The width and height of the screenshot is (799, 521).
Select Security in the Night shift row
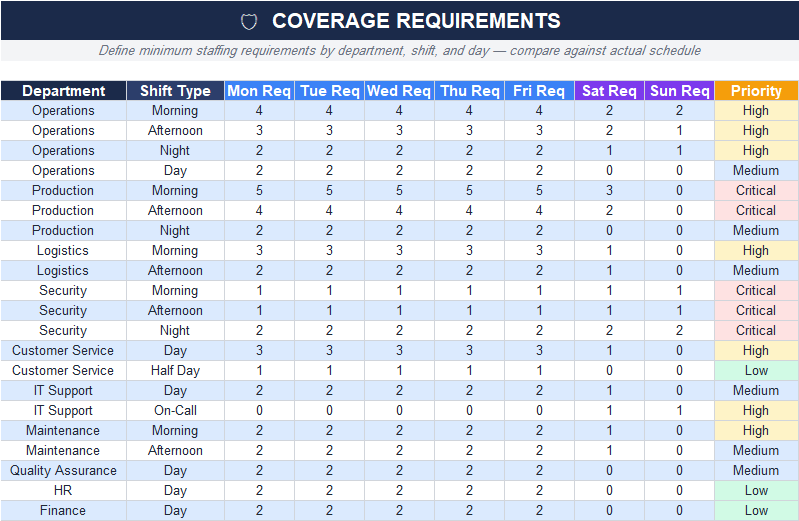pyautogui.click(x=63, y=330)
